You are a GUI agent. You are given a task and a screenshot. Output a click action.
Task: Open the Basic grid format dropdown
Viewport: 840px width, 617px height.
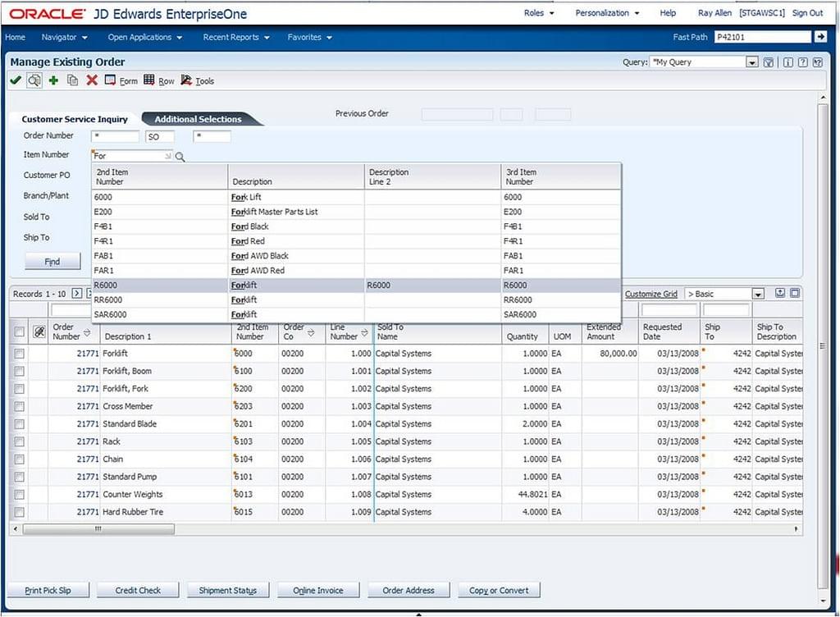tap(757, 294)
